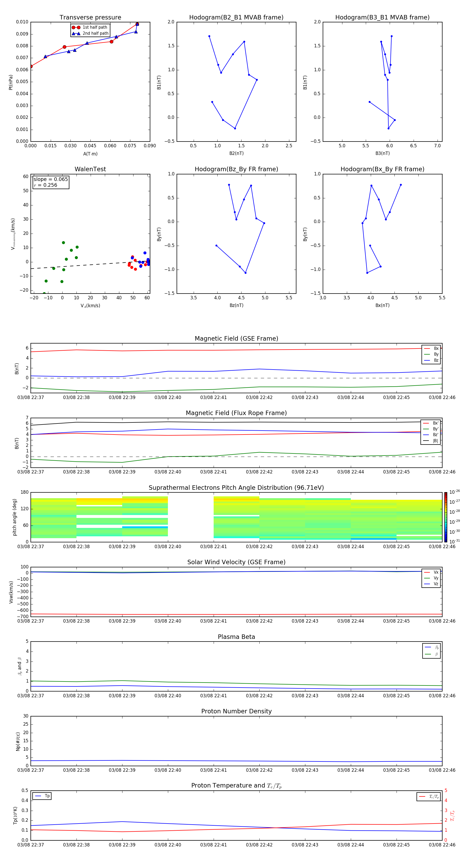Click the Vz entry in velocity legend

(431, 584)
